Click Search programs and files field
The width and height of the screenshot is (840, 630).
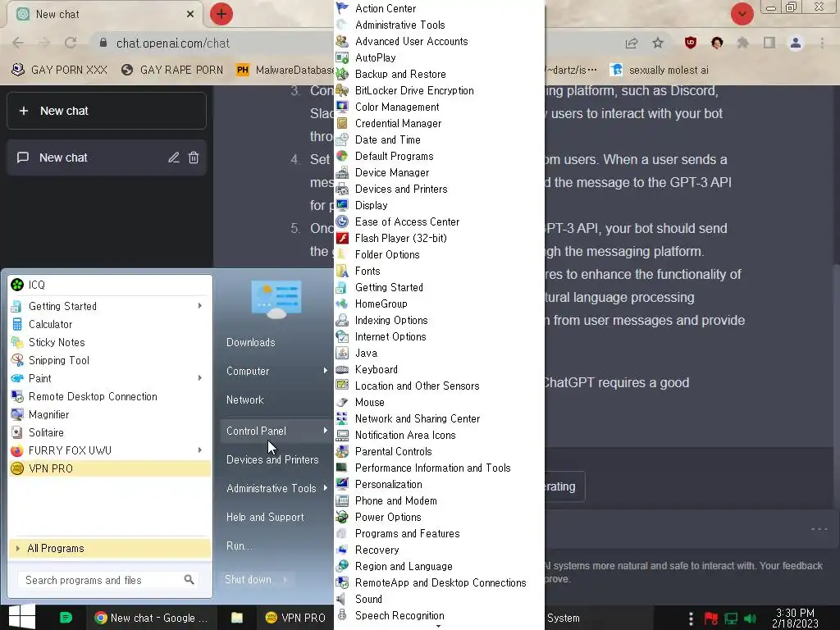(109, 580)
